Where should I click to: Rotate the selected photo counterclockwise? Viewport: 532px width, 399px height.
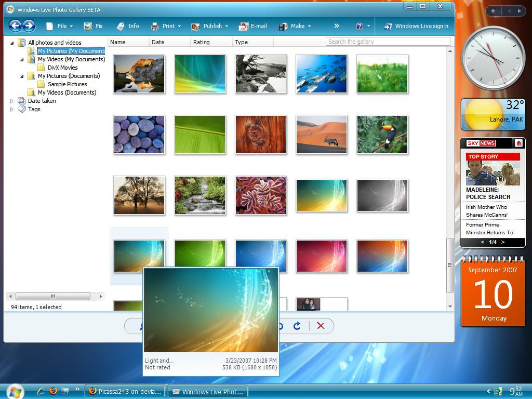click(281, 326)
